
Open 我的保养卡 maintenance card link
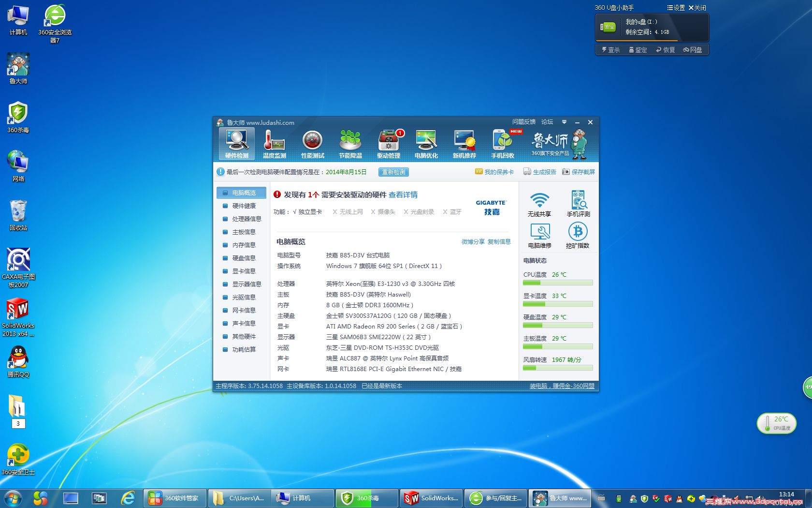(x=494, y=172)
